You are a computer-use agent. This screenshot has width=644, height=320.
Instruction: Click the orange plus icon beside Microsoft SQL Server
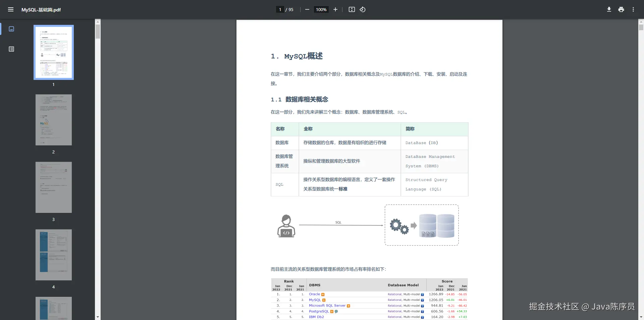[x=348, y=306]
